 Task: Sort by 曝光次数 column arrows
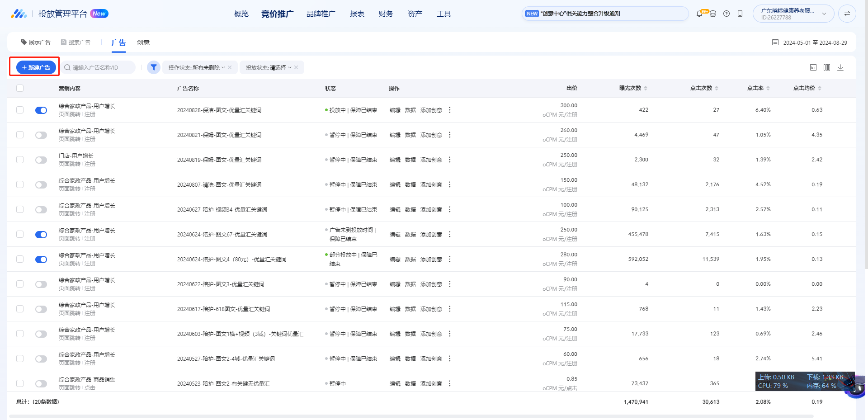[x=646, y=88]
